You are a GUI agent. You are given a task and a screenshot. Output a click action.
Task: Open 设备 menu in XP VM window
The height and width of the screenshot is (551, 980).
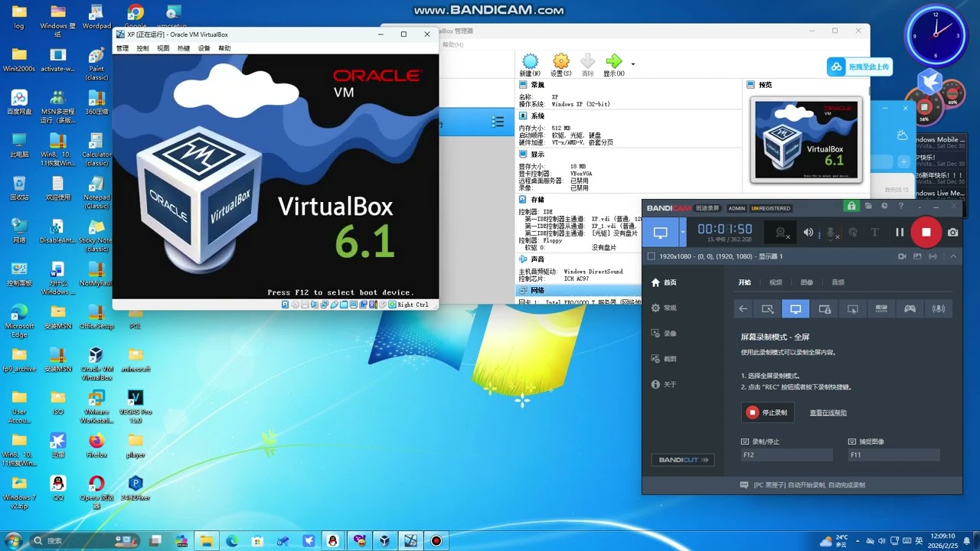204,48
